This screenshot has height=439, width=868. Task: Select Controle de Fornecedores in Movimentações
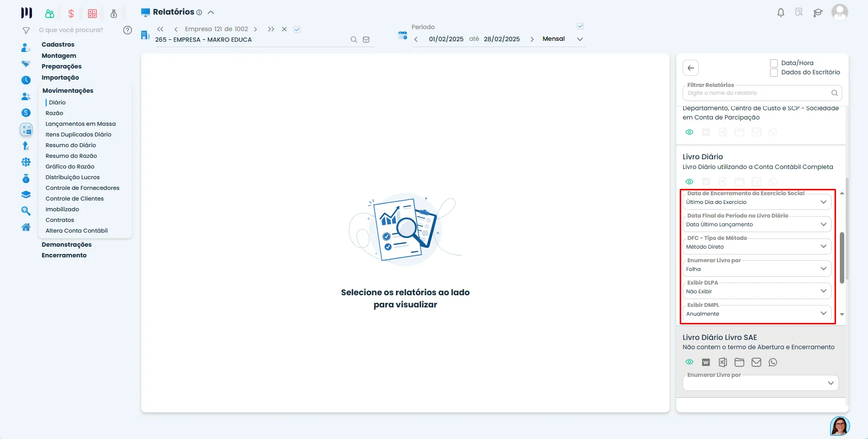82,188
